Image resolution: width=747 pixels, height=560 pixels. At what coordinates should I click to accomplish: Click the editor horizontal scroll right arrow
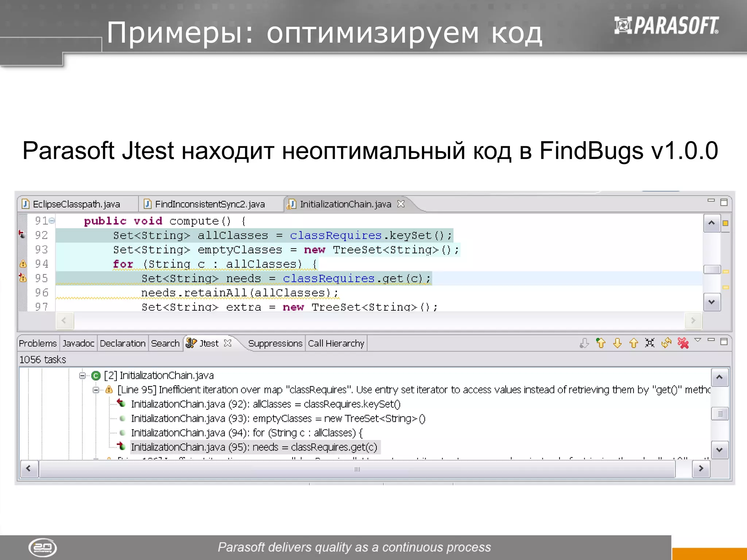[x=693, y=321]
